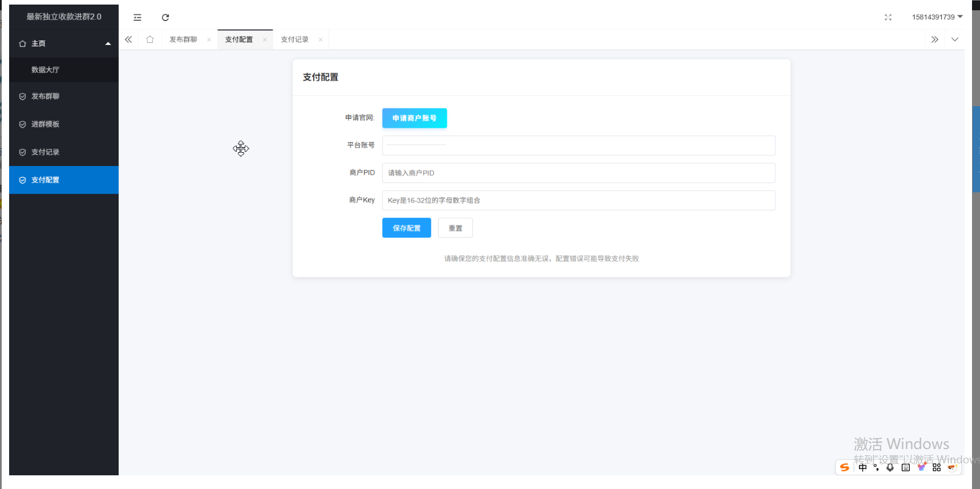
Task: Open 发布群聊 in the sidebar
Action: (x=64, y=96)
